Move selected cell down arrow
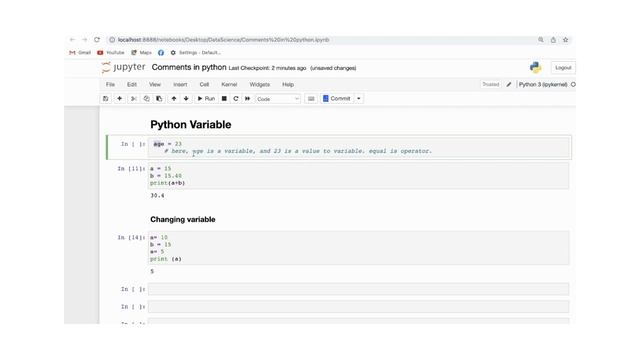Screen dimensions: 640x360 coord(186,98)
